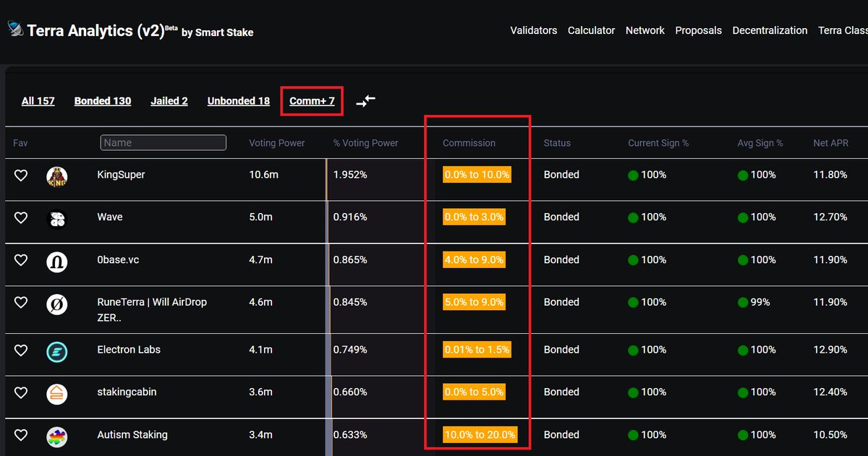The height and width of the screenshot is (456, 868).
Task: Favorite the Wave validator heart icon
Action: pos(21,218)
